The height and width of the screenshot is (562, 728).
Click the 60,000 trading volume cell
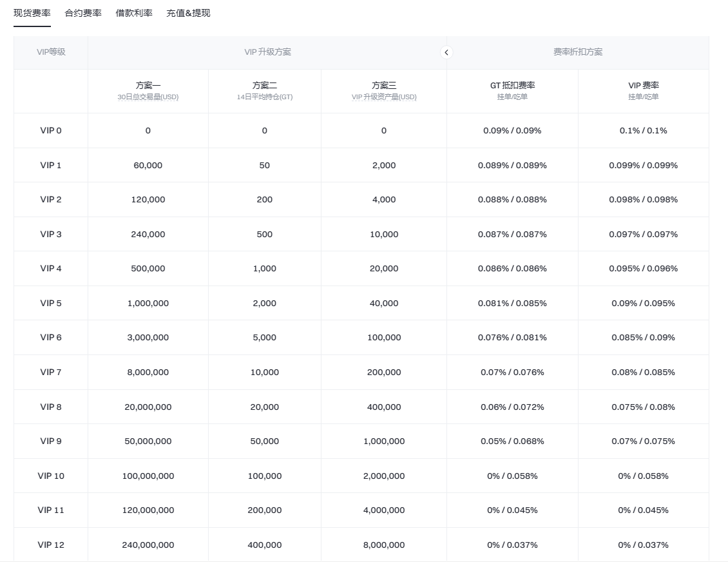[x=148, y=166]
